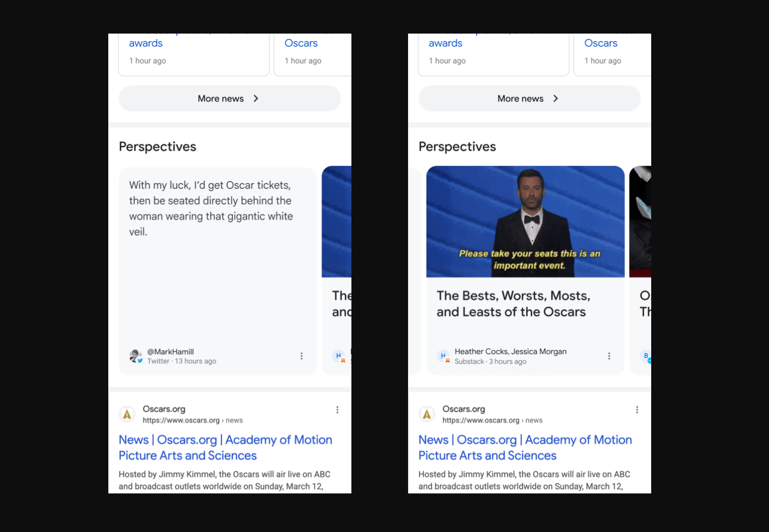Viewport: 769px width, 532px height.
Task: Click the Oscars.org favicon in left panel
Action: [x=127, y=414]
